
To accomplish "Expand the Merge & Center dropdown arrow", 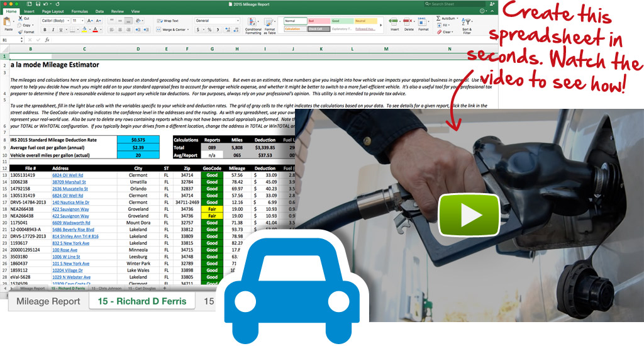I will pos(188,30).
